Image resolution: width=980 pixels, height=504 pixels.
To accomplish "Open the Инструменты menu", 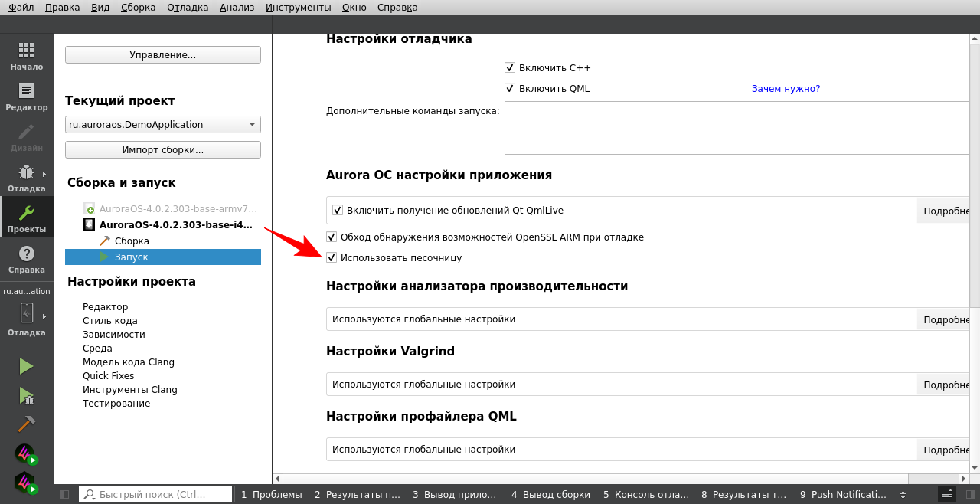I will [x=298, y=7].
